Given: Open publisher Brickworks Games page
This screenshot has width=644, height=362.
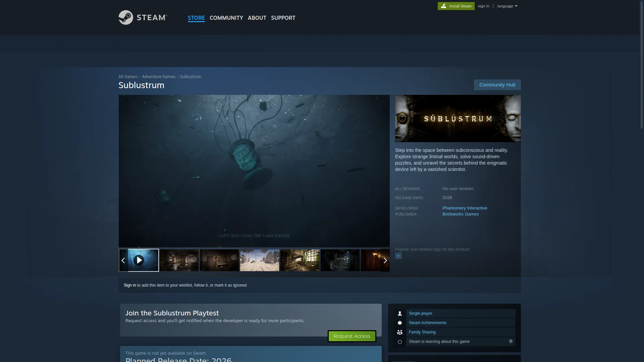Looking at the screenshot, I should pos(460,214).
